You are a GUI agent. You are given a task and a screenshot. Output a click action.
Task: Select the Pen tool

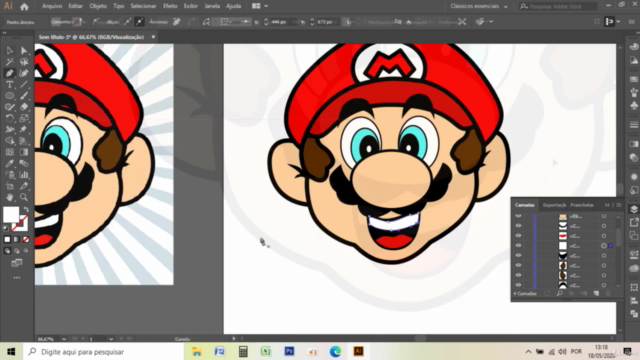[9, 73]
